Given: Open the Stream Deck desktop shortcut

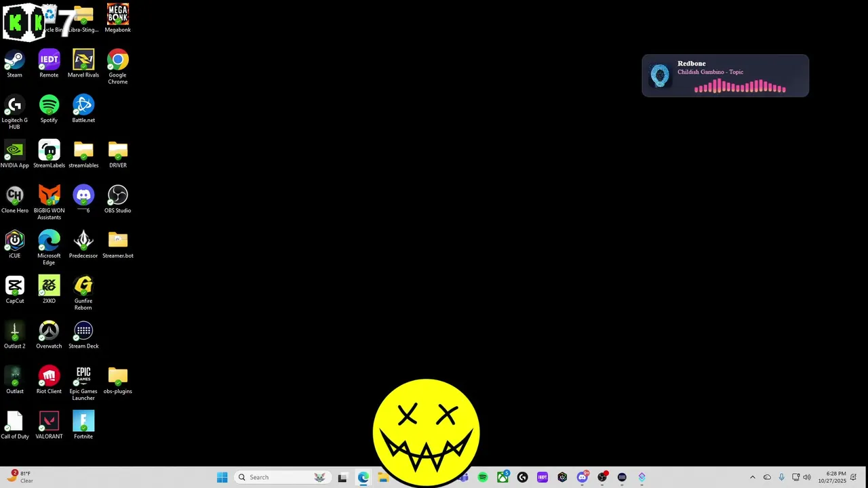Looking at the screenshot, I should tap(83, 335).
